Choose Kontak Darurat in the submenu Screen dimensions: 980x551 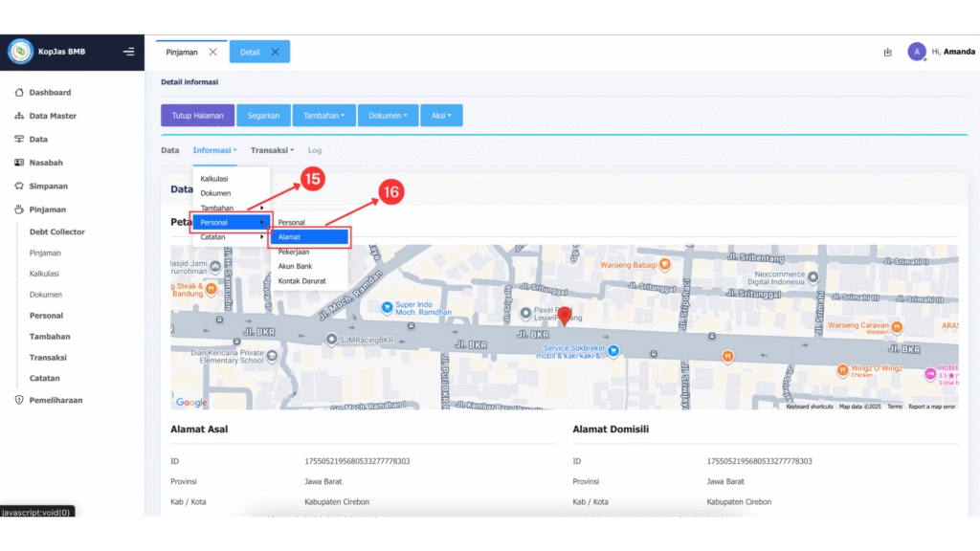click(301, 281)
